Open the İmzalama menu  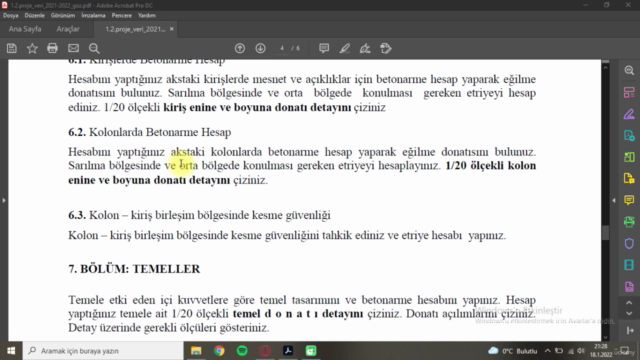coord(93,16)
